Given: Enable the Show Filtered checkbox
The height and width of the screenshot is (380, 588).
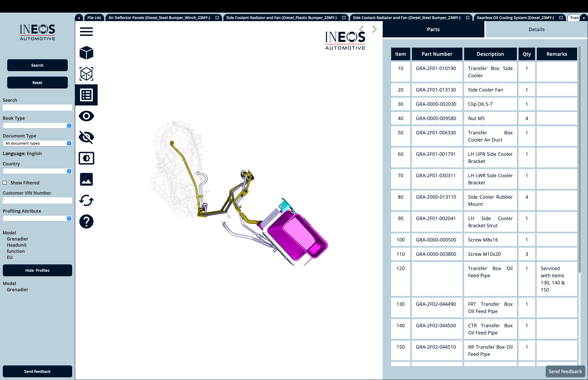Looking at the screenshot, I should (x=5, y=183).
